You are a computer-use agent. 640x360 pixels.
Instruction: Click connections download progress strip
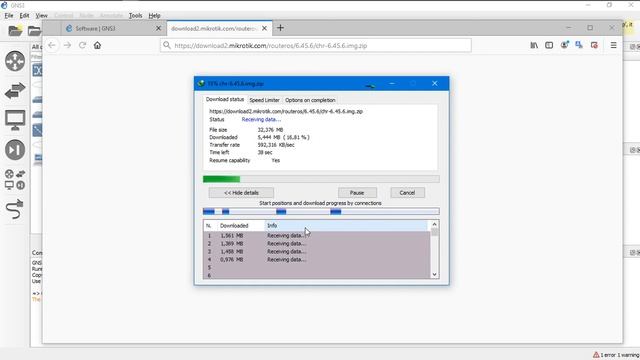pyautogui.click(x=321, y=211)
